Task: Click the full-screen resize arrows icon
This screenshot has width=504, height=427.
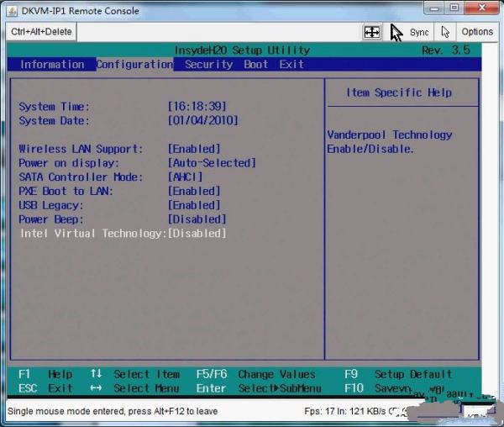Action: (x=372, y=32)
